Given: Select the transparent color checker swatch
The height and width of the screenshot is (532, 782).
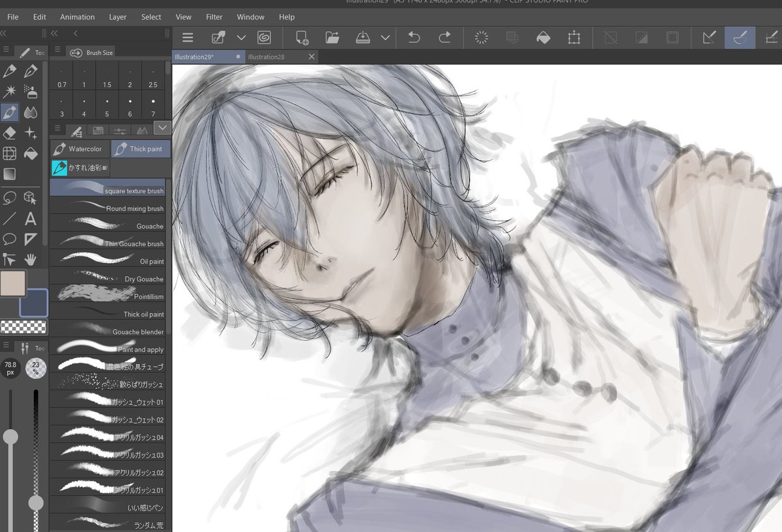Looking at the screenshot, I should click(x=23, y=327).
